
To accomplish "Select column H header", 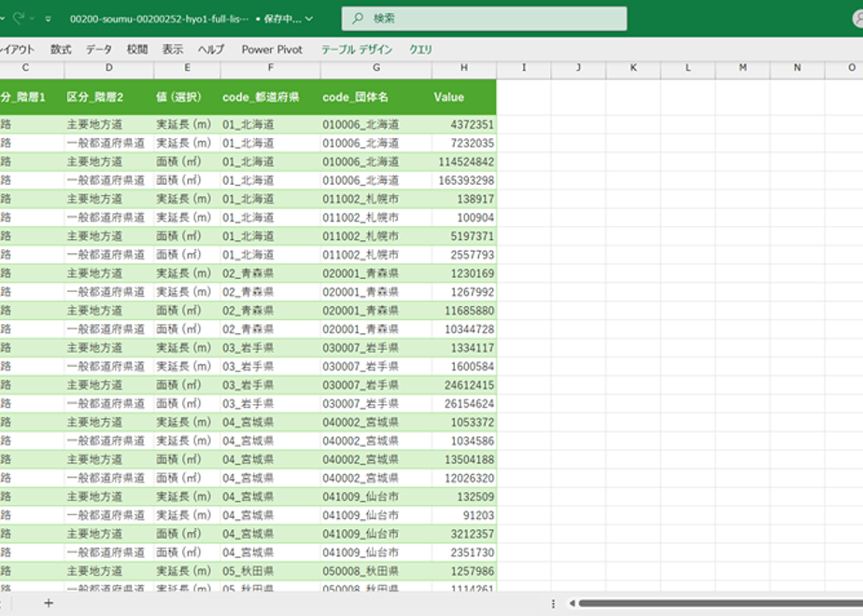I will point(464,67).
